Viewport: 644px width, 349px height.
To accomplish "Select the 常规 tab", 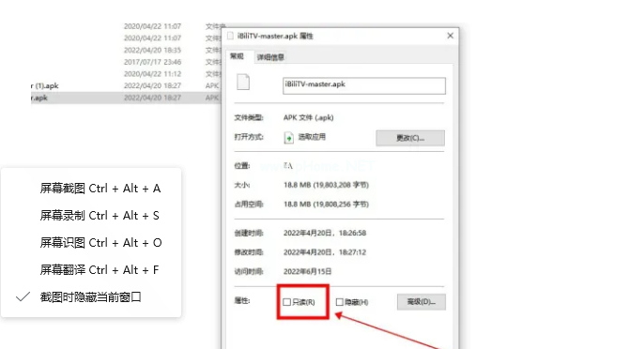I will click(x=237, y=56).
